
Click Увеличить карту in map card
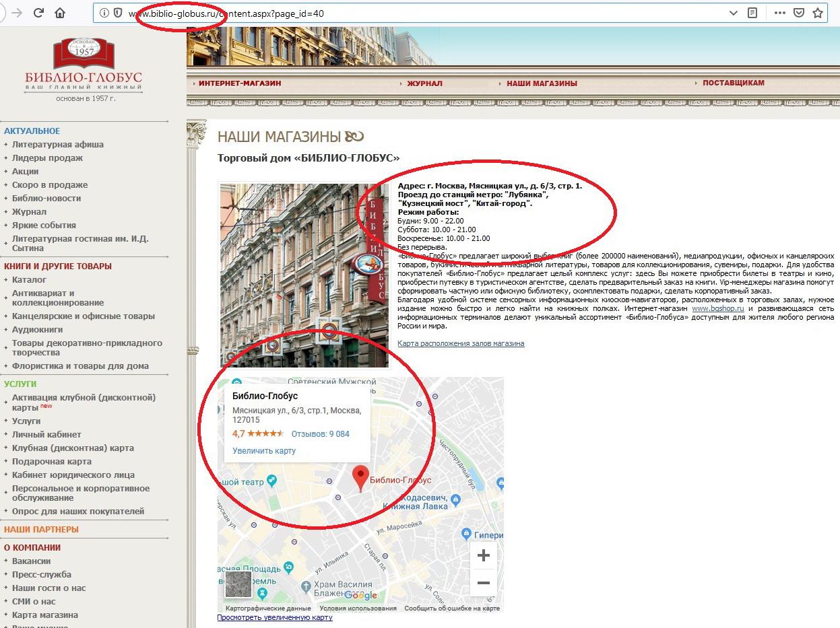point(264,451)
